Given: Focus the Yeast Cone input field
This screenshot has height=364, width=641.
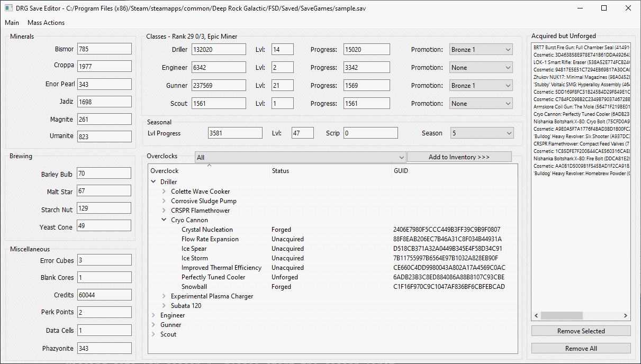Looking at the screenshot, I should pyautogui.click(x=104, y=226).
